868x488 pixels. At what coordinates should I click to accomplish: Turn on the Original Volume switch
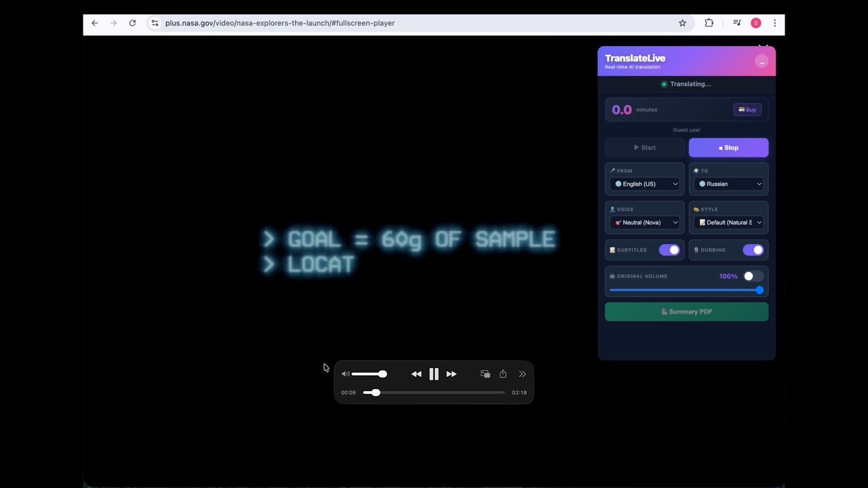(x=753, y=276)
